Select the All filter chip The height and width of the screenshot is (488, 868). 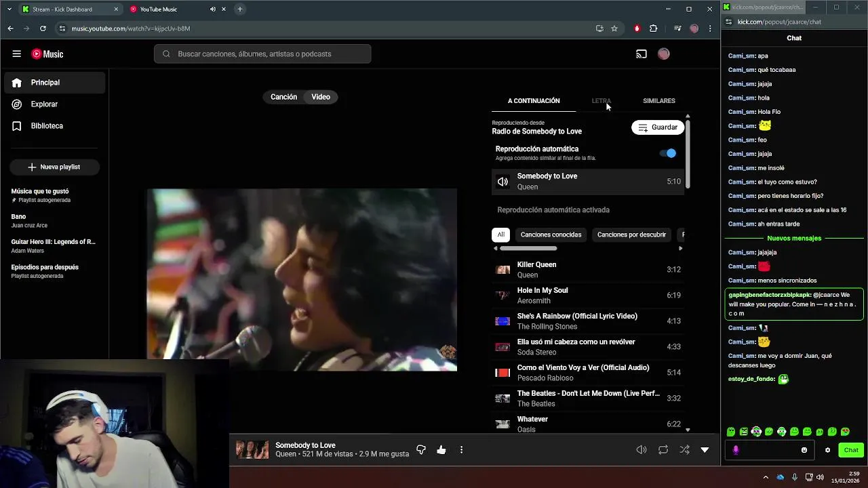click(500, 235)
